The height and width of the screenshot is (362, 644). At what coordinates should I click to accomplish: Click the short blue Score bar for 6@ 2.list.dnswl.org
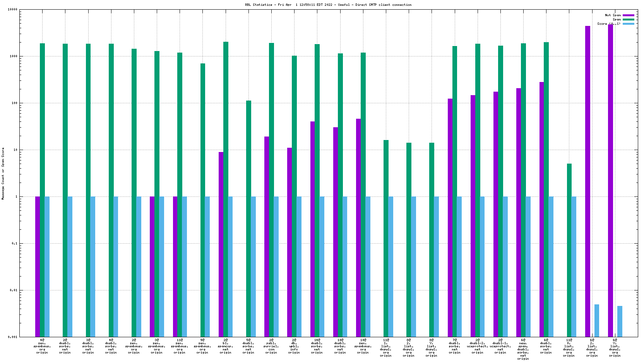[597, 321]
